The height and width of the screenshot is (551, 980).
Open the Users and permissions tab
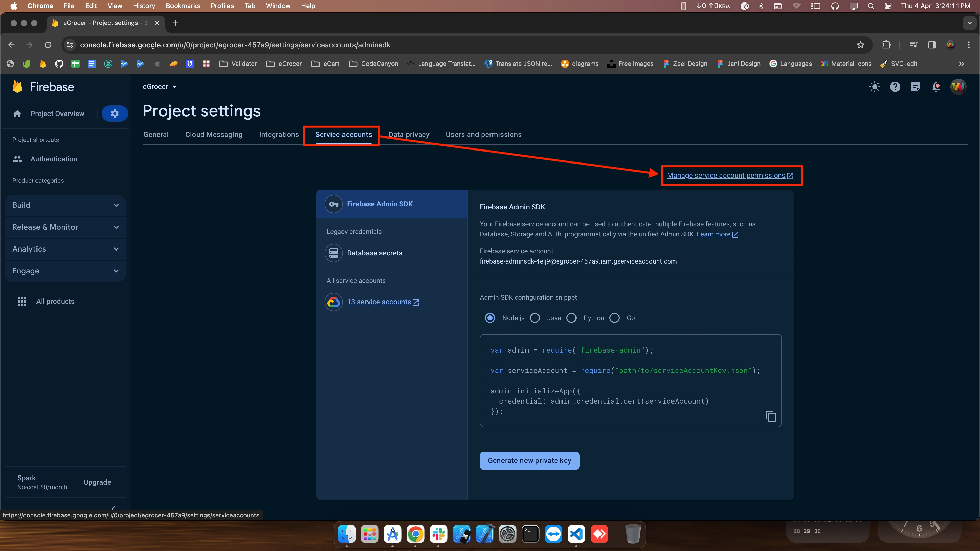tap(484, 135)
